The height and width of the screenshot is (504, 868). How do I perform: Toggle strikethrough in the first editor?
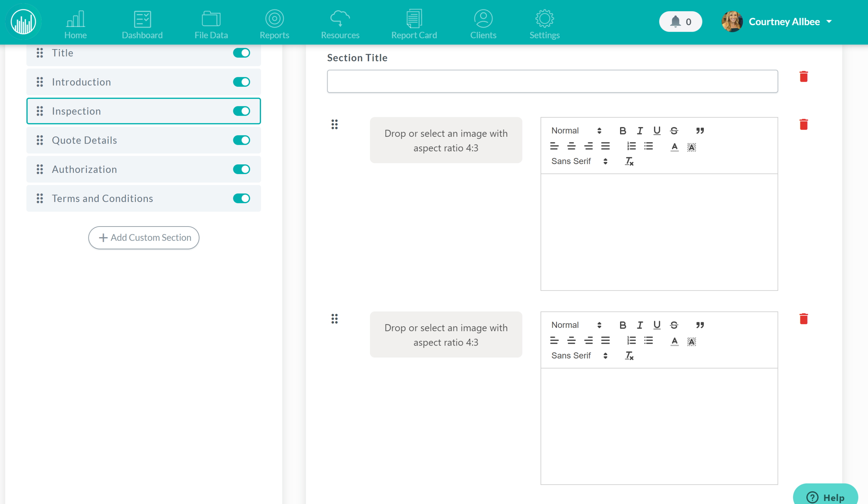tap(674, 131)
